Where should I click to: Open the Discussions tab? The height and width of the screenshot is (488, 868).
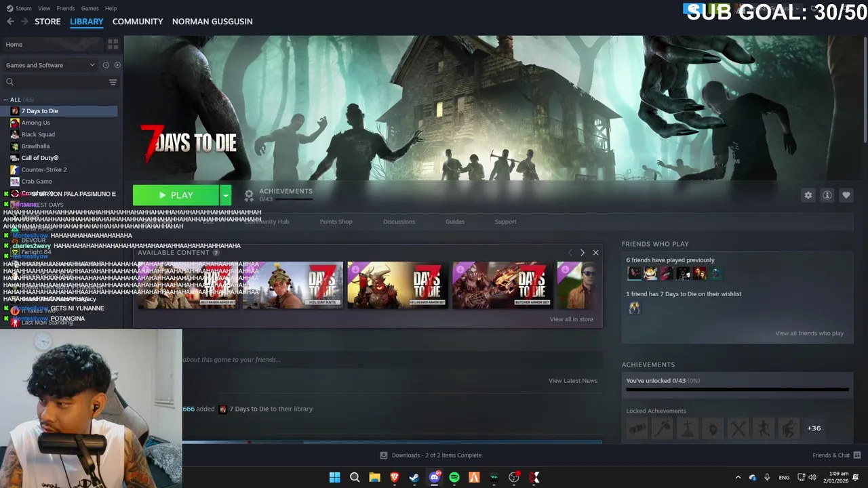[399, 222]
